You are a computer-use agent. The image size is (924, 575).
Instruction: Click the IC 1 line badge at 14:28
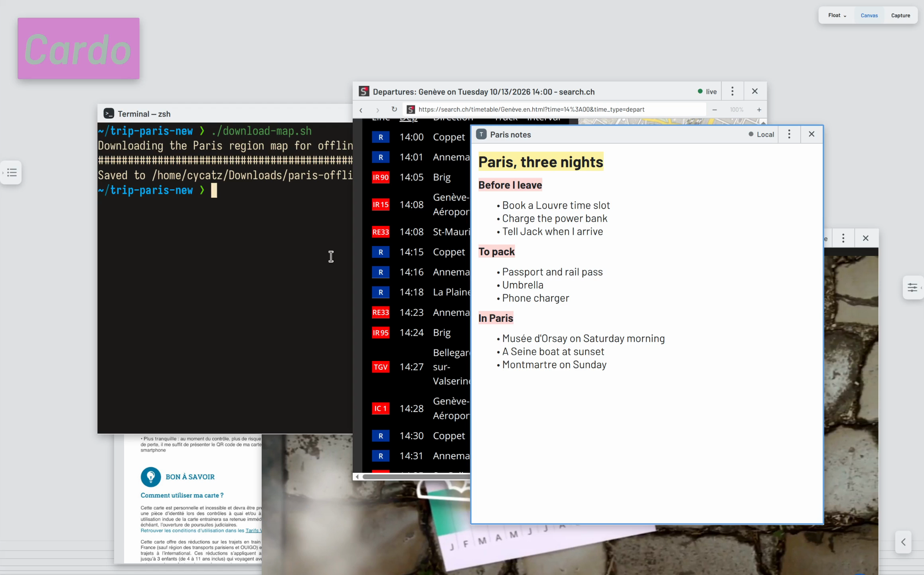[381, 408]
